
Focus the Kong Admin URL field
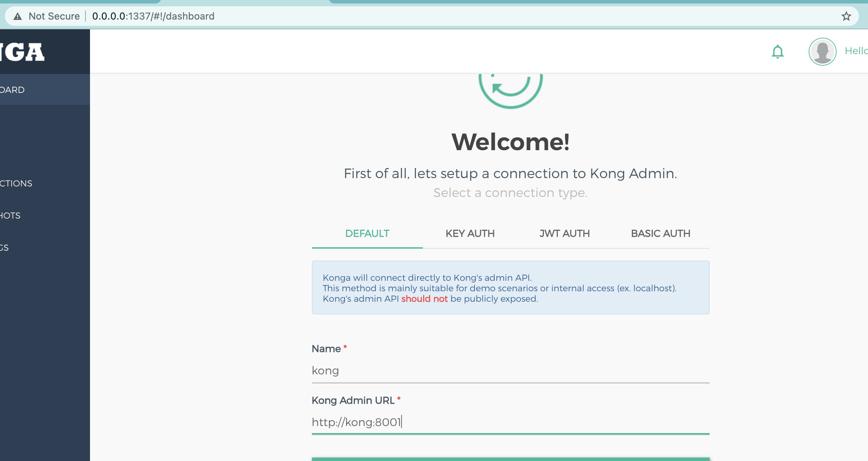pyautogui.click(x=510, y=422)
